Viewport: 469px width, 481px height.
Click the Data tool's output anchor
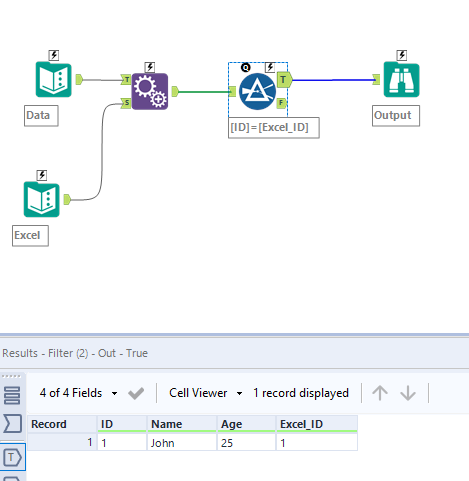click(x=79, y=79)
